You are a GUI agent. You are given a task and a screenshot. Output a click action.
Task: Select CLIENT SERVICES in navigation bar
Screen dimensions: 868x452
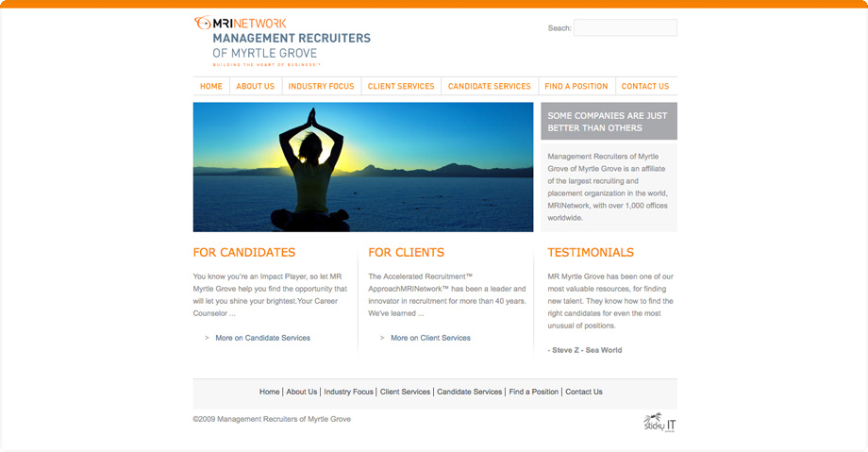(401, 87)
